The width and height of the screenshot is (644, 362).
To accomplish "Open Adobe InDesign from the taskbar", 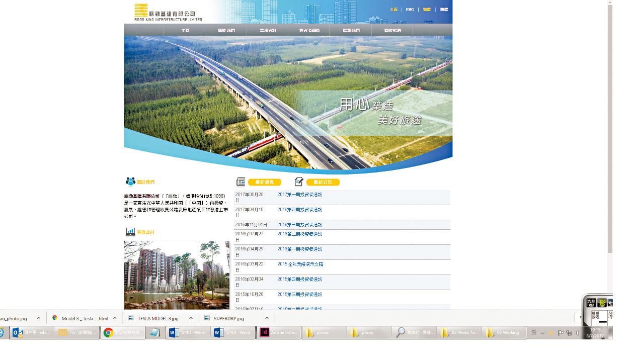I will click(278, 332).
